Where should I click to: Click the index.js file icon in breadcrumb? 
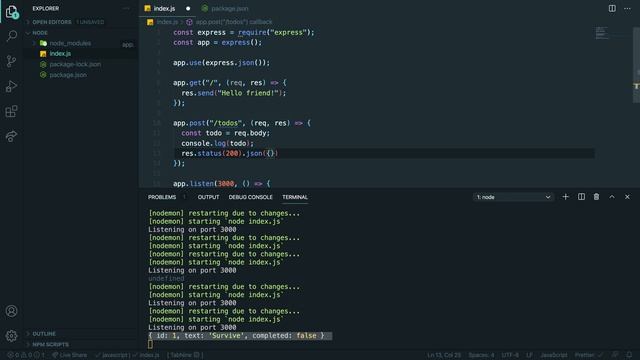tap(150, 22)
